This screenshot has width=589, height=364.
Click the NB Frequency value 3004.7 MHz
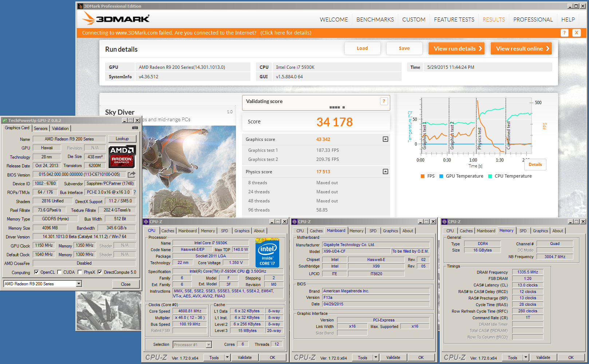tap(555, 257)
